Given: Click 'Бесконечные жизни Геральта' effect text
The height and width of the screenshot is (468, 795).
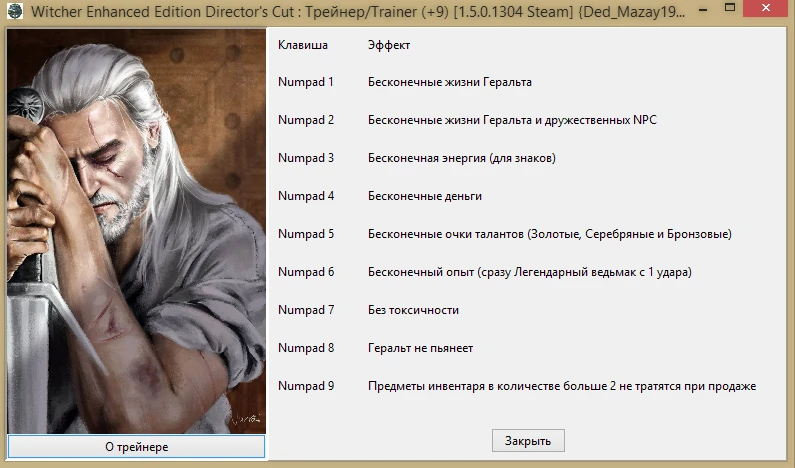Looking at the screenshot, I should pyautogui.click(x=450, y=82).
